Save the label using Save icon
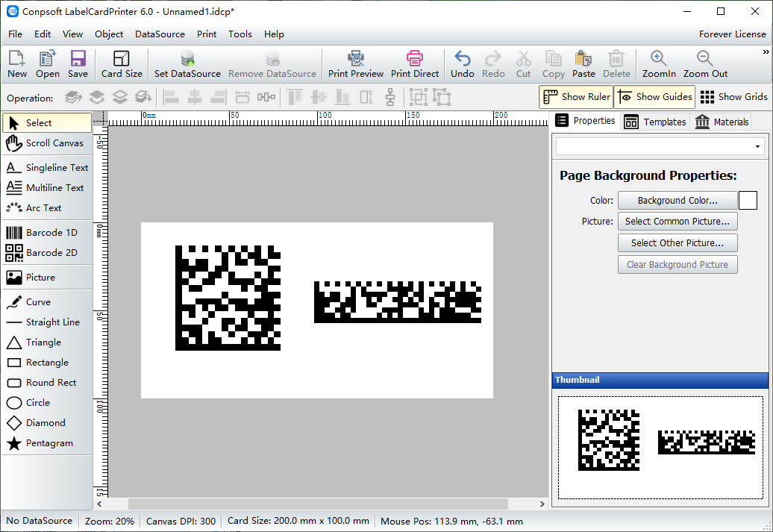The width and height of the screenshot is (773, 532). point(78,64)
